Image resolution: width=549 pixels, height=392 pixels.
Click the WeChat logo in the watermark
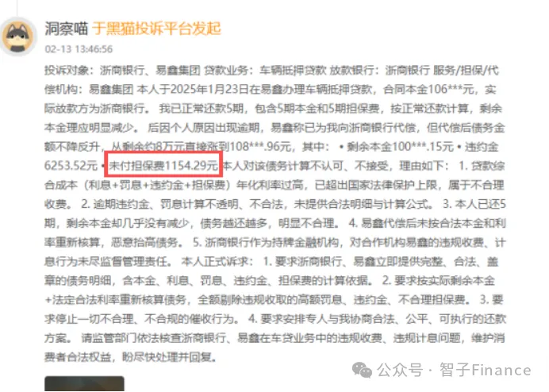pyautogui.click(x=362, y=370)
